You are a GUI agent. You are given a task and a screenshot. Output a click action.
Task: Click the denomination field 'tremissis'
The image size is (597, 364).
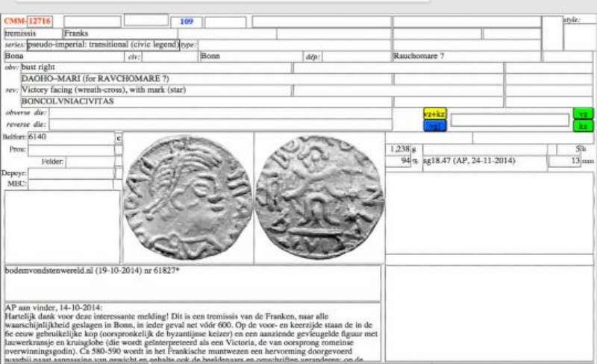(x=31, y=34)
